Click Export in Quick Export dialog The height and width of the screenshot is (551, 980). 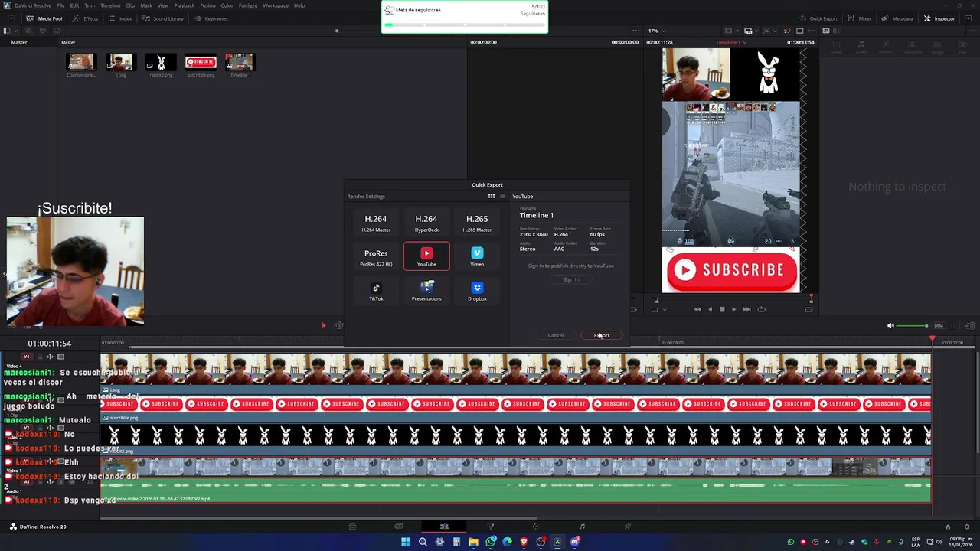coord(602,335)
